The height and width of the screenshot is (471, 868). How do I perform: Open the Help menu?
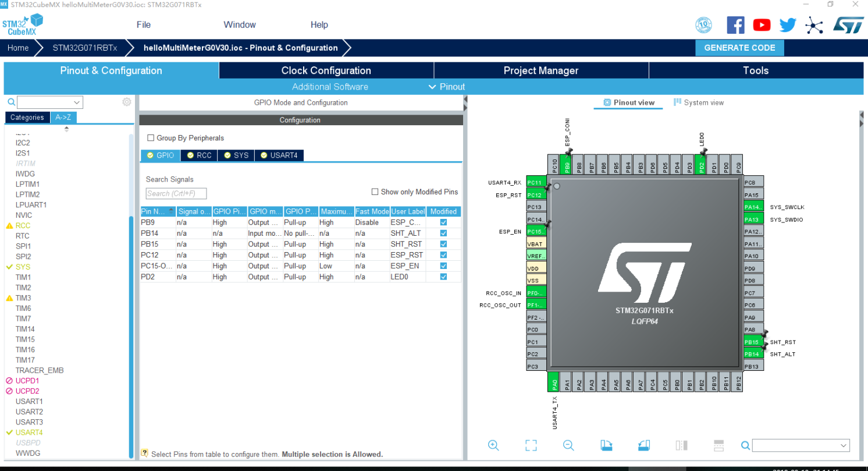(x=319, y=24)
